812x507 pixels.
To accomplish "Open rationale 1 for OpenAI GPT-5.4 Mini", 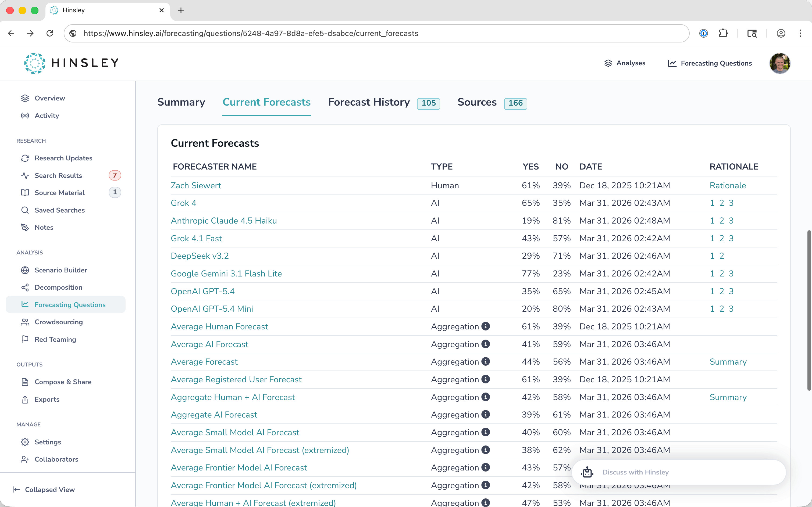I will (712, 309).
